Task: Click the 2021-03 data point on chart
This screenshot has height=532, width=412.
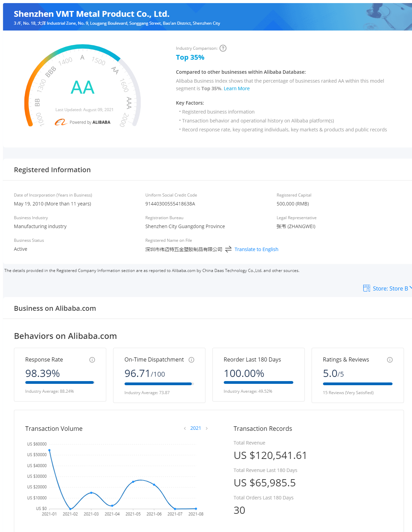Action: [91, 493]
